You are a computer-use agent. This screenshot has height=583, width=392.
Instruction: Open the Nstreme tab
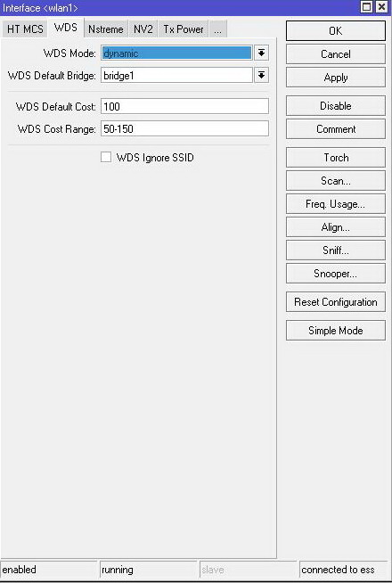click(105, 29)
